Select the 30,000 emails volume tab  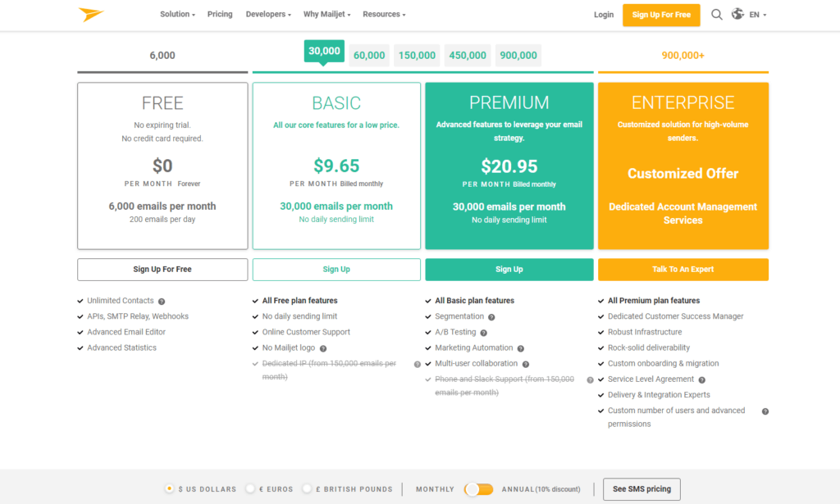[324, 52]
